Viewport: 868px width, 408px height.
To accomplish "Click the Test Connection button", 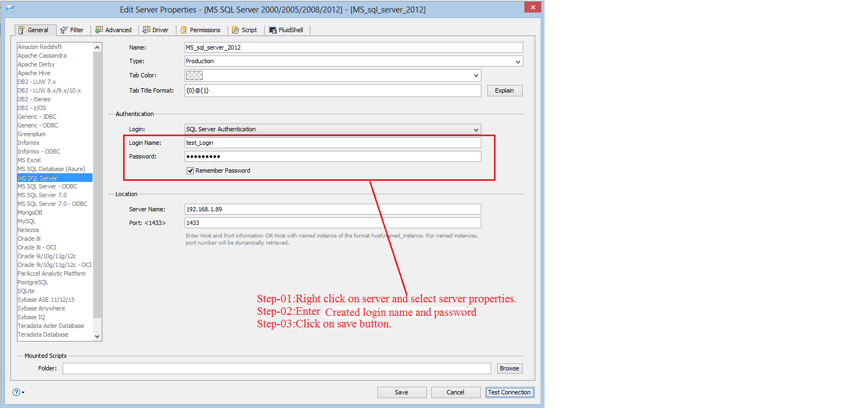I will 510,392.
